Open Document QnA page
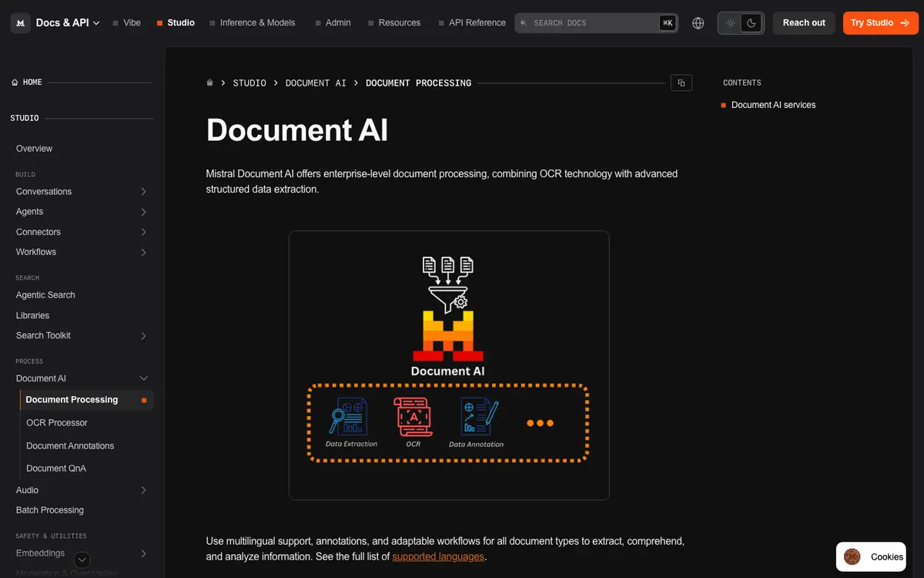 pyautogui.click(x=56, y=469)
